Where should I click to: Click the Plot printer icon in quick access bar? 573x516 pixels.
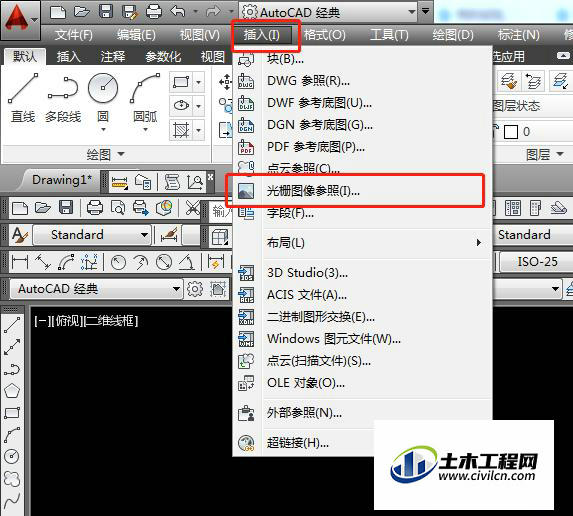[154, 12]
